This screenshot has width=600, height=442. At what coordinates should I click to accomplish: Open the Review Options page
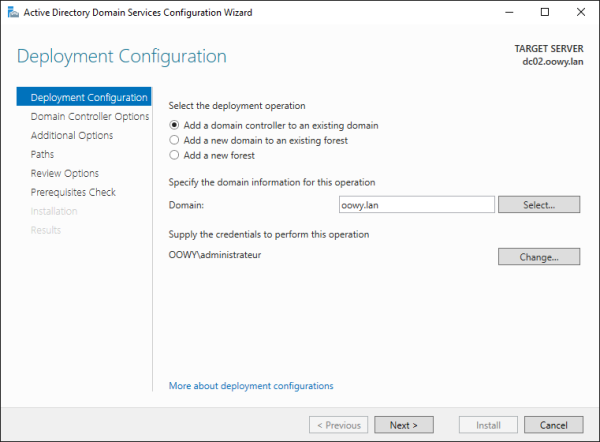65,174
